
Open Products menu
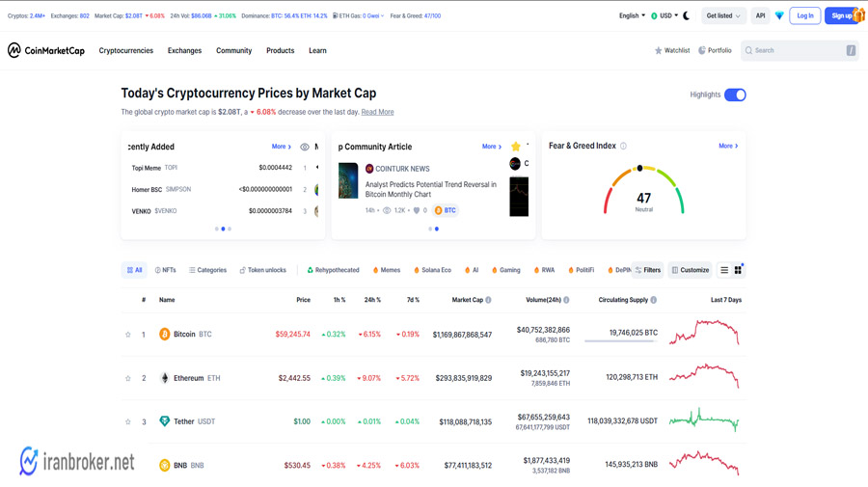click(280, 50)
